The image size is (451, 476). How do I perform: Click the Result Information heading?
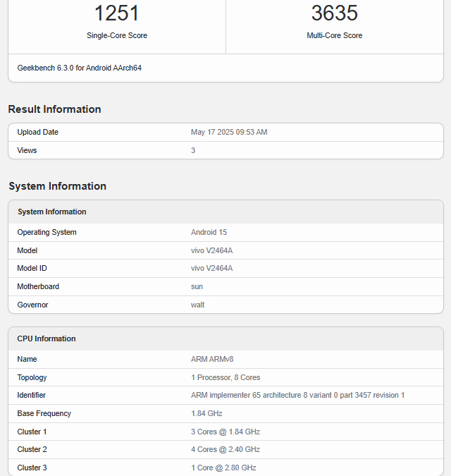[x=54, y=109]
